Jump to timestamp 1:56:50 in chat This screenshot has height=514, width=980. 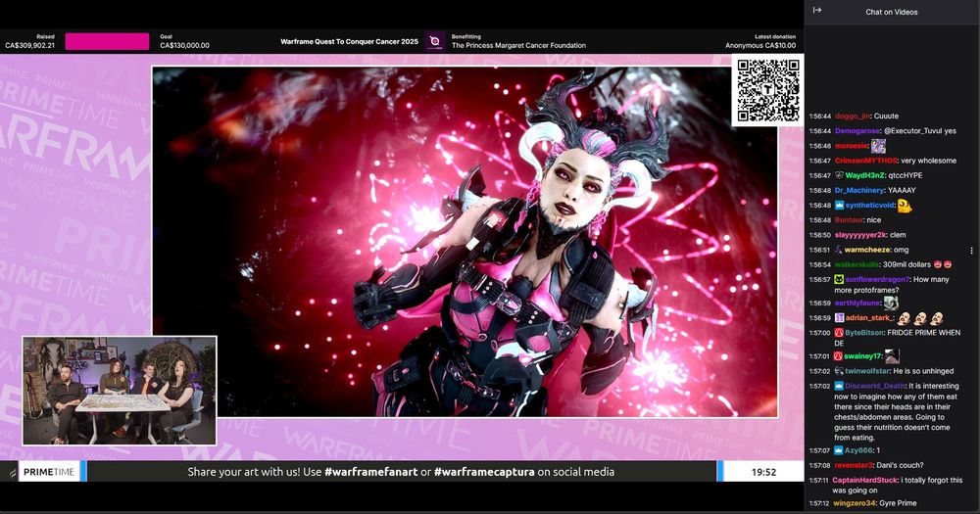[819, 235]
